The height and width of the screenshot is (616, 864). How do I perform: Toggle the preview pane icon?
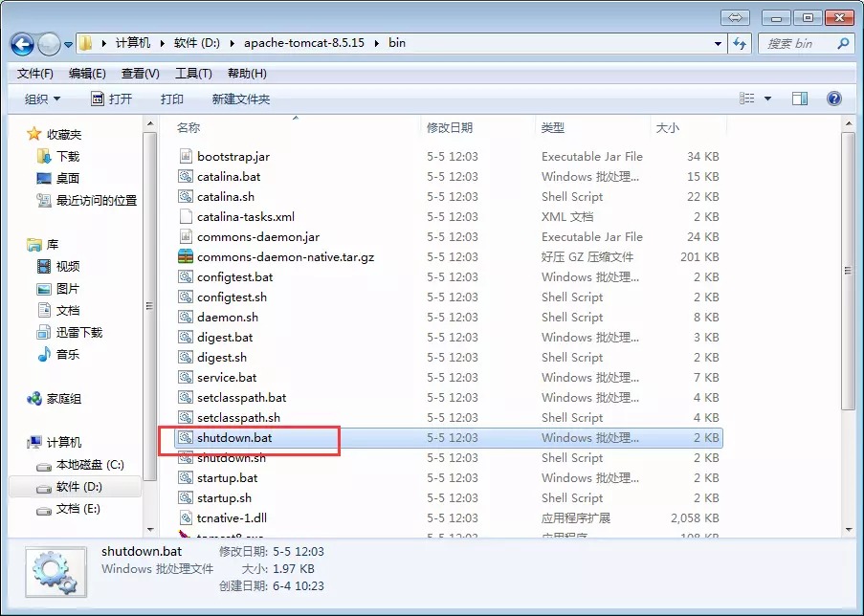800,99
